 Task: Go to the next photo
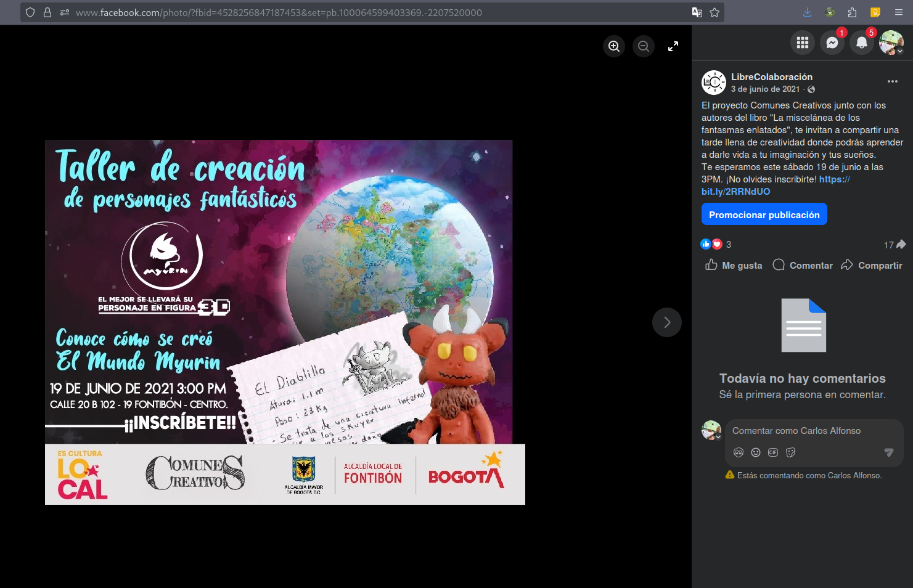click(667, 322)
